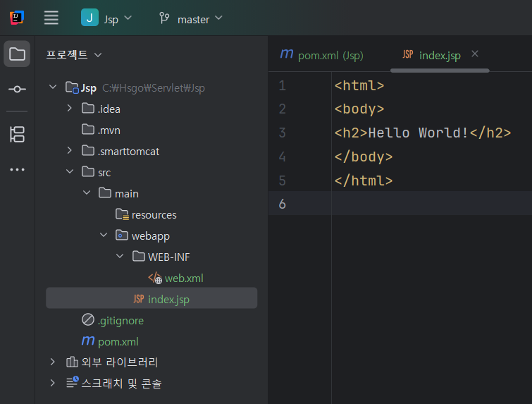Click the IntelliJ IDEA logo icon
The width and height of the screenshot is (532, 404).
[17, 18]
